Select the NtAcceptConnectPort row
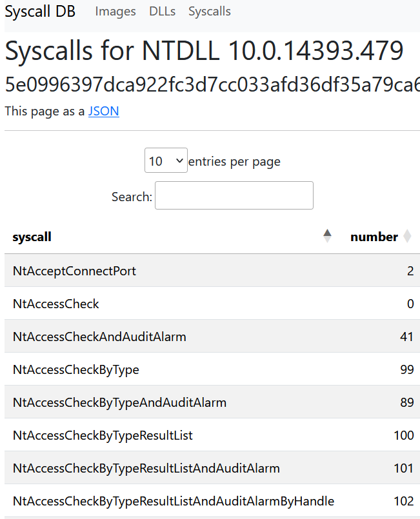 pos(212,271)
